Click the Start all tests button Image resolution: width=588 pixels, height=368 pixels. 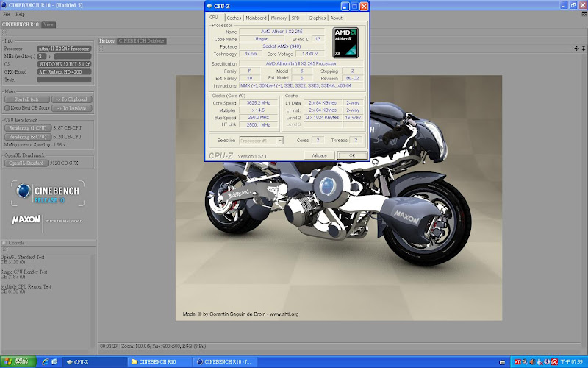(26, 99)
